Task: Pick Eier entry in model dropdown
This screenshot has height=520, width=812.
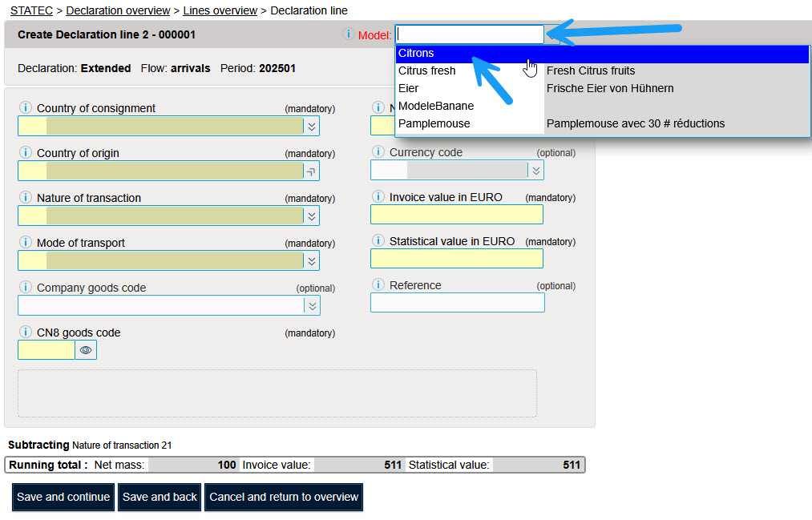Action: (x=408, y=88)
